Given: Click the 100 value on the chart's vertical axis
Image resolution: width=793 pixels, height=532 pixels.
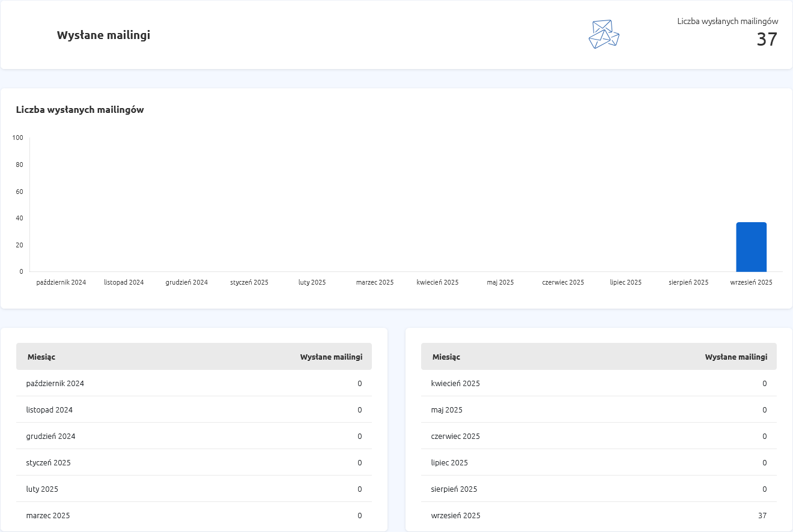Looking at the screenshot, I should point(17,138).
